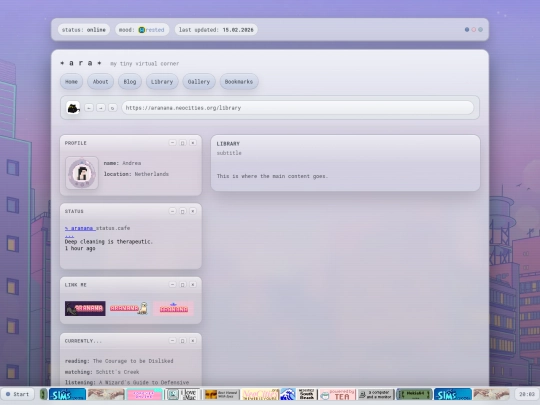Click the 'I love Mac' taskbar badge
Image resolution: width=540 pixels, height=405 pixels.
point(182,394)
